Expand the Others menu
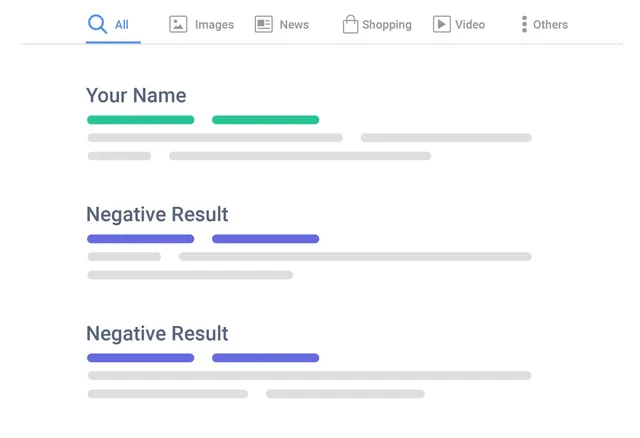The width and height of the screenshot is (640, 438). coord(550,25)
